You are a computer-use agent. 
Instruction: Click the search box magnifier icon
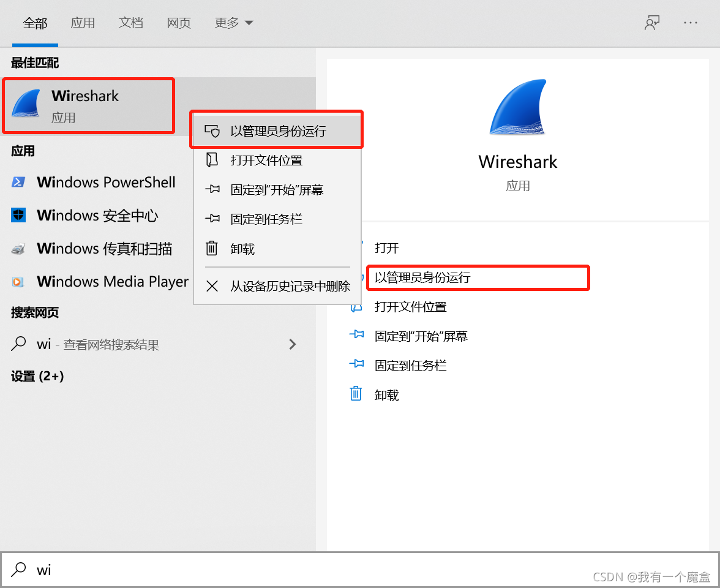18,569
